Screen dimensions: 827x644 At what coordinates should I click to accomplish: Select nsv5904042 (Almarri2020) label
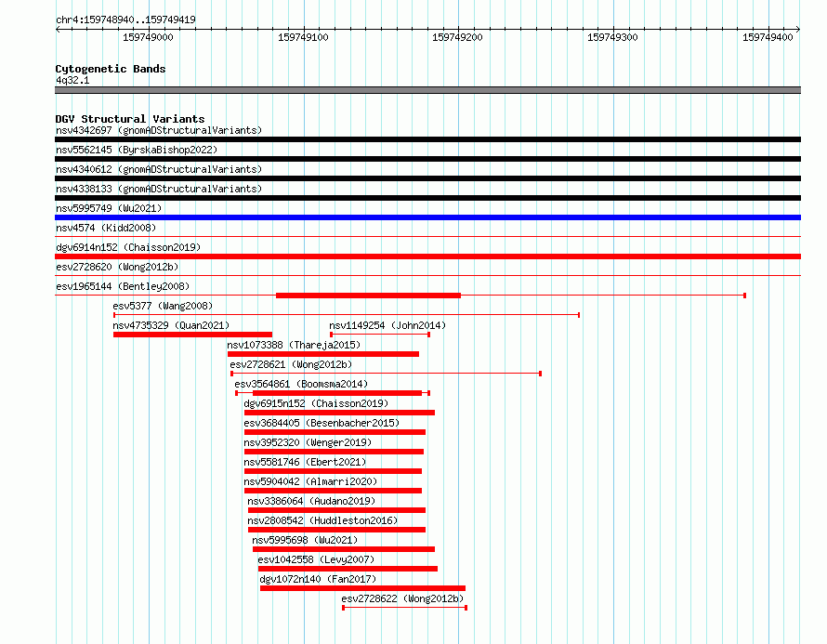[x=310, y=481]
